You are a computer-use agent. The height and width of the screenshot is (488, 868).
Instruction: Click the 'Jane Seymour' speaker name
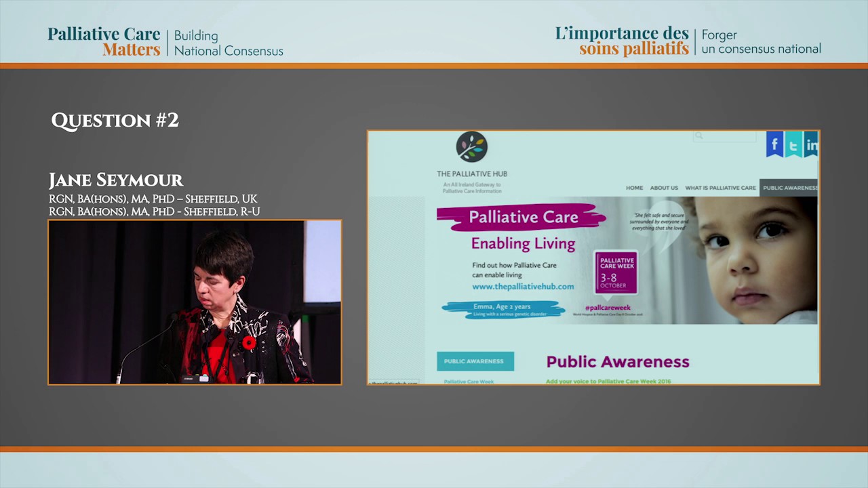point(116,180)
